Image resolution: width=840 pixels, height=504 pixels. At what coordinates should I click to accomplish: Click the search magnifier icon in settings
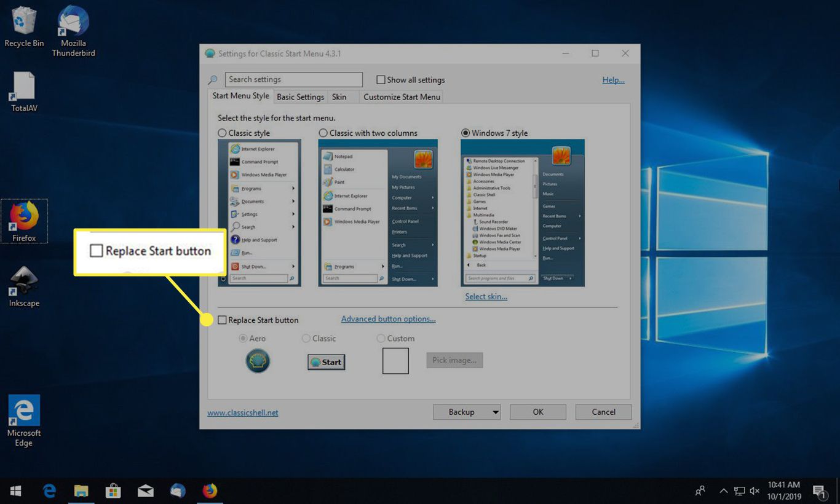point(213,80)
